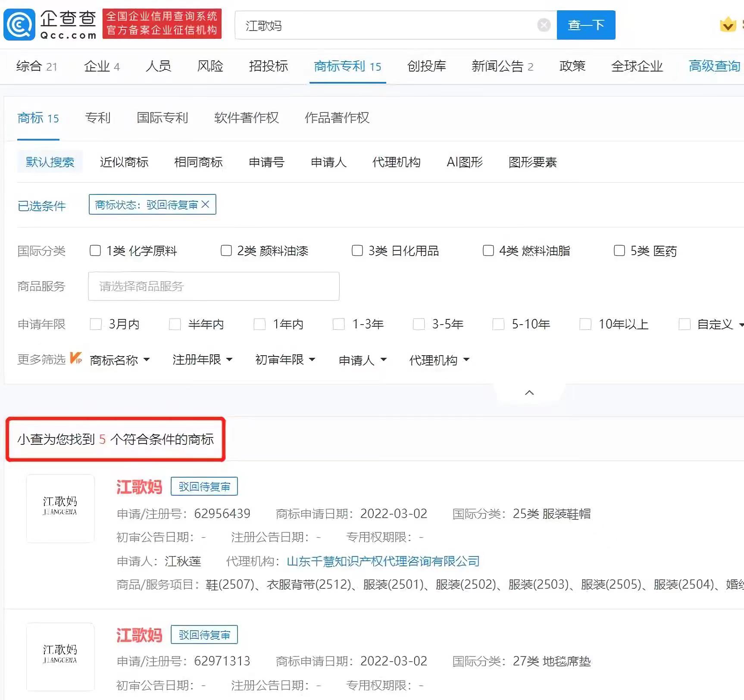
Task: Click 驳回待复审 status tag of 25类 result
Action: tap(204, 486)
